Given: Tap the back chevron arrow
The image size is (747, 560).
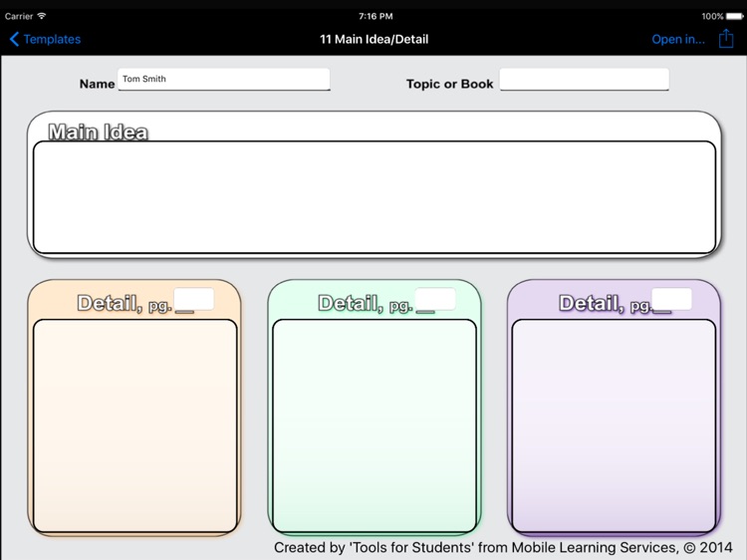Looking at the screenshot, I should tap(14, 39).
